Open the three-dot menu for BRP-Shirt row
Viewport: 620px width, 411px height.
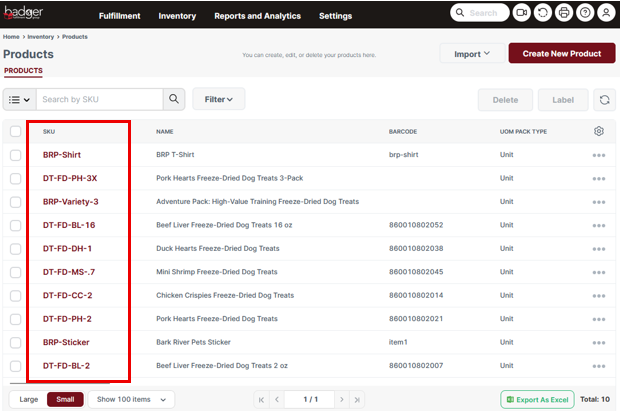pos(598,155)
